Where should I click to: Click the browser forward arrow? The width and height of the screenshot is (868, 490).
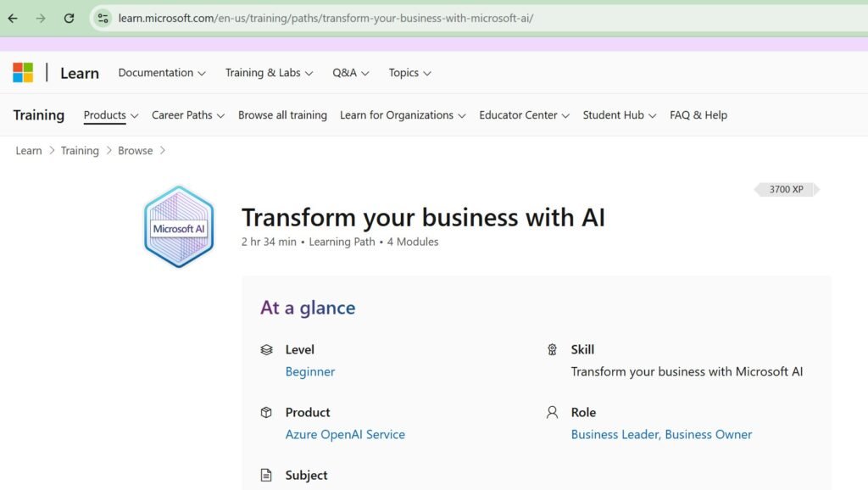point(41,19)
